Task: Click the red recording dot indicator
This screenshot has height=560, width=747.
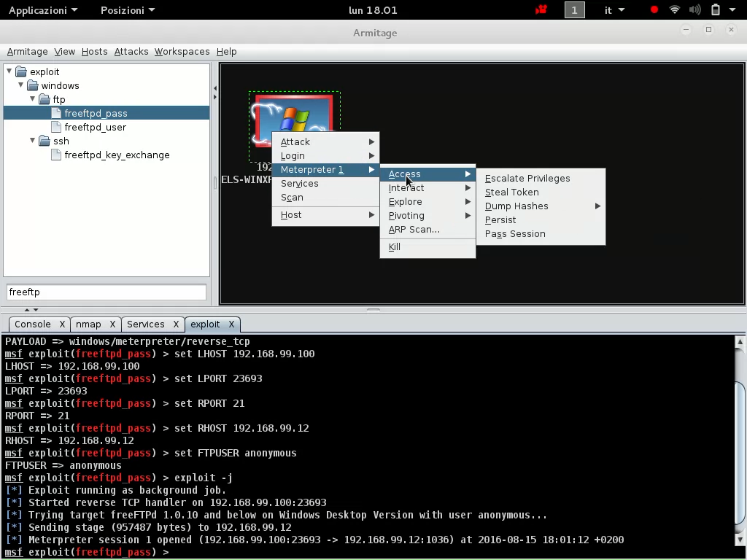Action: (654, 10)
